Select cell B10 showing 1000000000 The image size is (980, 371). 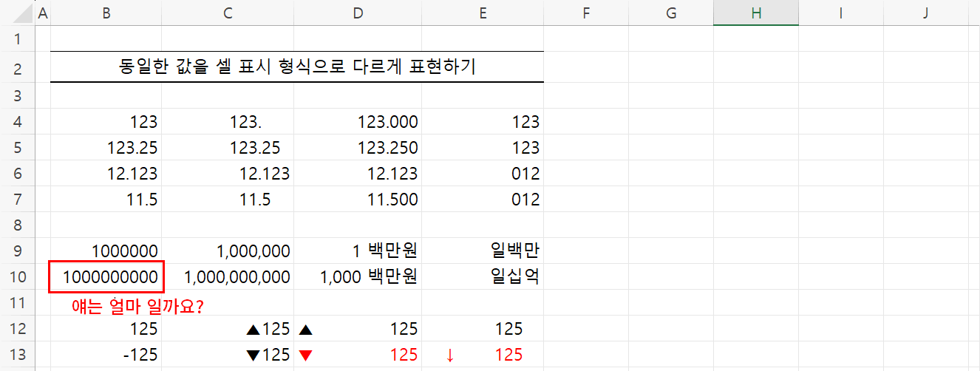pyautogui.click(x=106, y=277)
